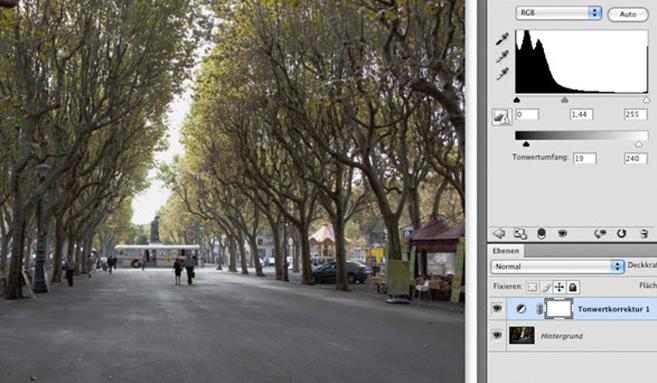This screenshot has height=383, width=657.
Task: Open the Normal blend mode dropdown
Action: point(557,267)
